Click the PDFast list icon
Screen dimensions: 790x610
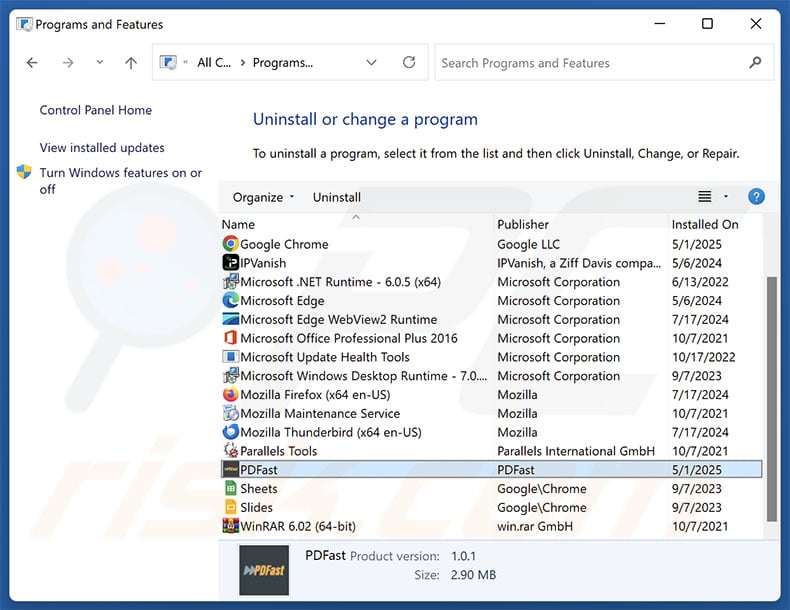click(230, 469)
